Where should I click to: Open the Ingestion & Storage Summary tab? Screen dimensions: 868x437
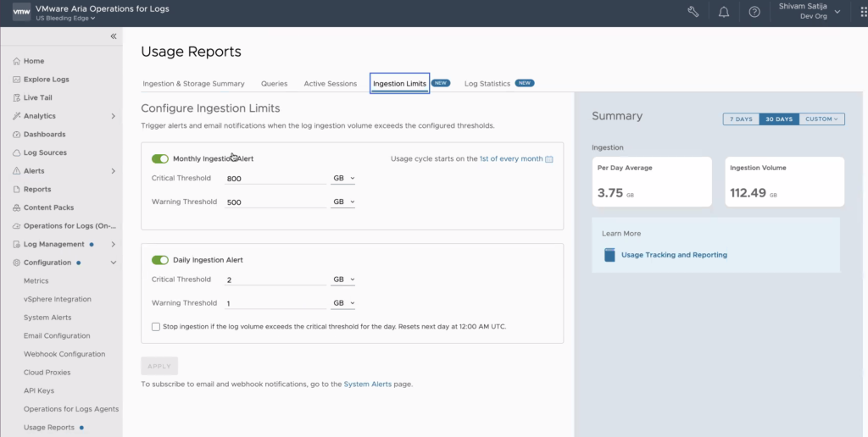193,84
